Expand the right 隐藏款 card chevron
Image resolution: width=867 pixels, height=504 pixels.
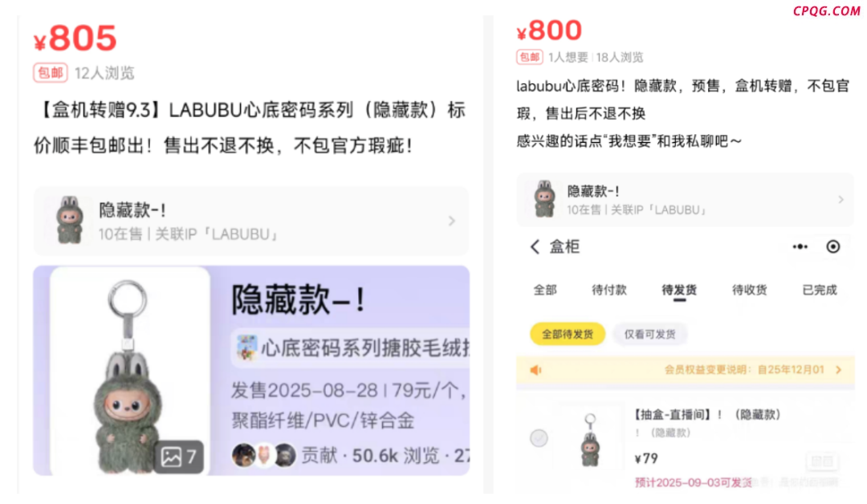click(x=841, y=200)
